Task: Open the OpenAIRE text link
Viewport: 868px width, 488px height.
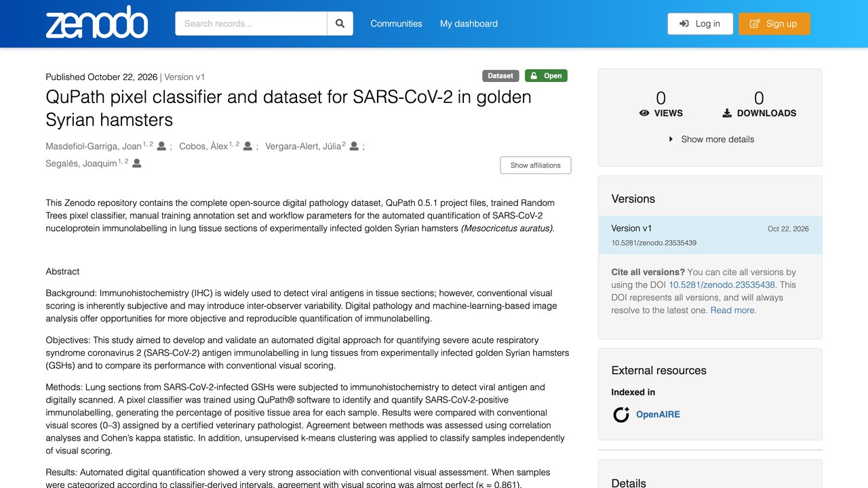Action: pos(658,414)
